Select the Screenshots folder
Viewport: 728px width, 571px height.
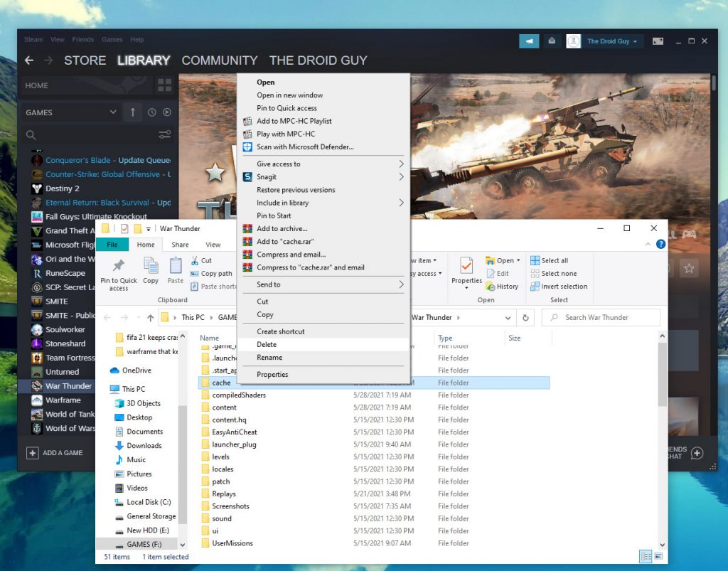pyautogui.click(x=231, y=506)
